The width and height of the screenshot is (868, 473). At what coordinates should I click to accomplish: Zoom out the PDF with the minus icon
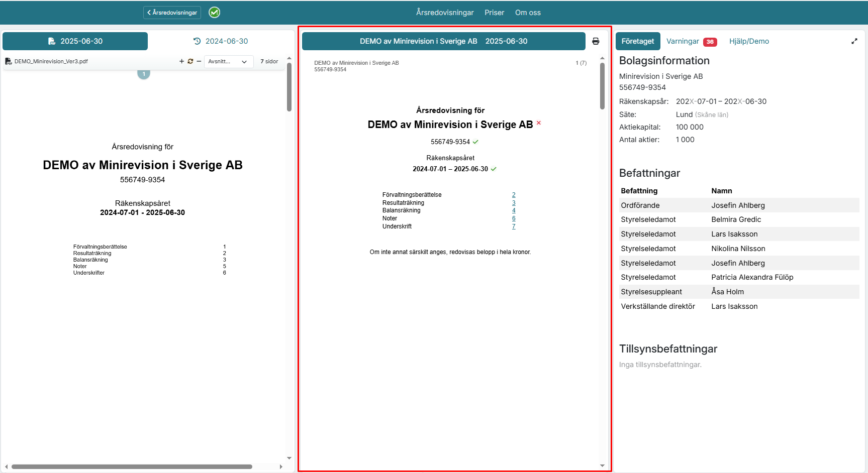(199, 61)
